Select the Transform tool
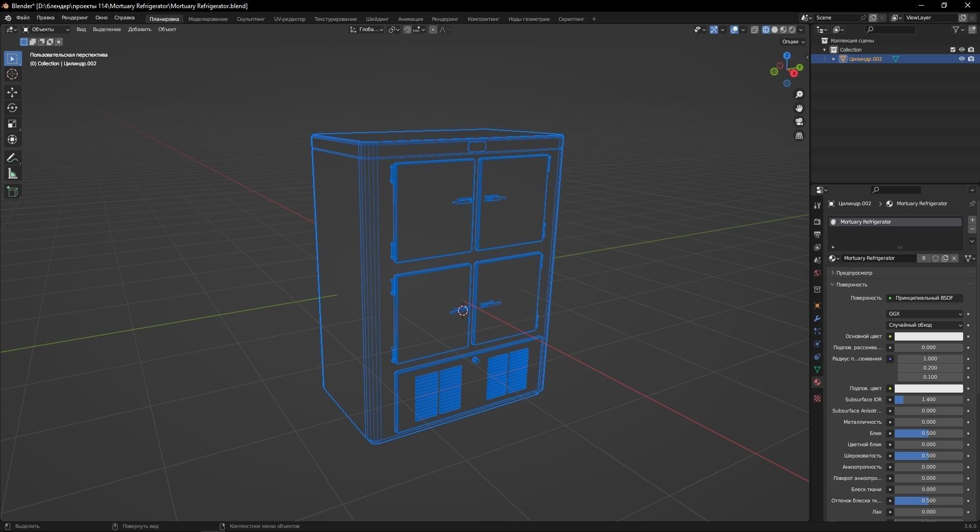 (x=12, y=140)
